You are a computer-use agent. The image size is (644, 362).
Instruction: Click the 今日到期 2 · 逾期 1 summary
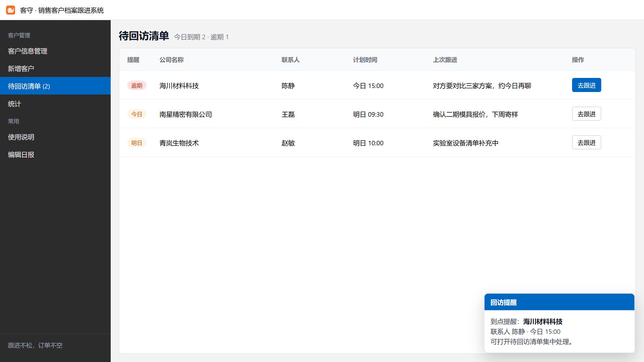tap(202, 37)
